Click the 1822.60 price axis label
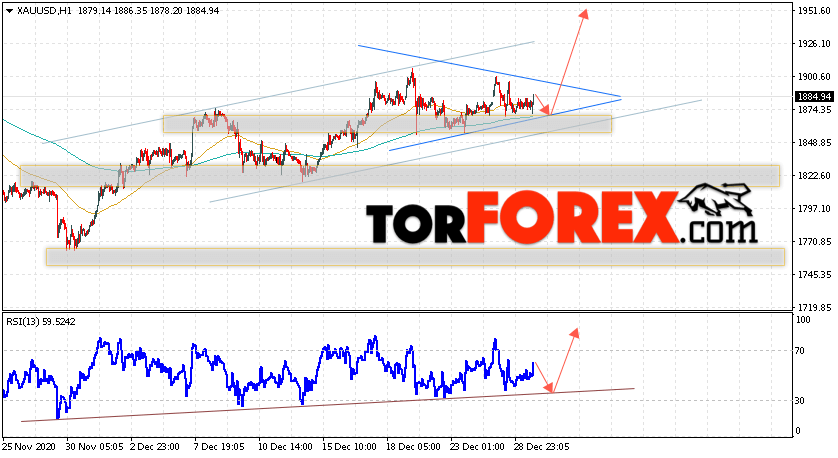 814,176
